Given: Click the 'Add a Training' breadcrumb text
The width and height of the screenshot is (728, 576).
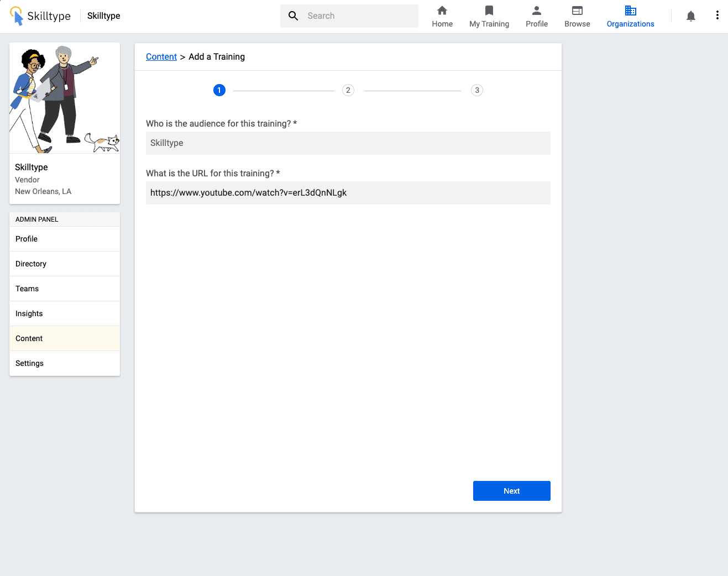Looking at the screenshot, I should coord(217,57).
